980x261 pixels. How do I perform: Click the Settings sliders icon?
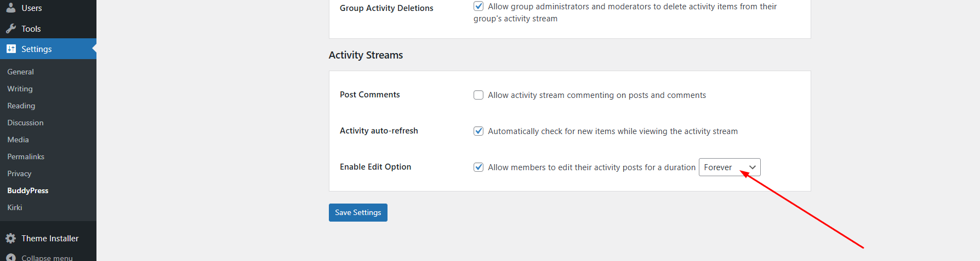pyautogui.click(x=11, y=49)
